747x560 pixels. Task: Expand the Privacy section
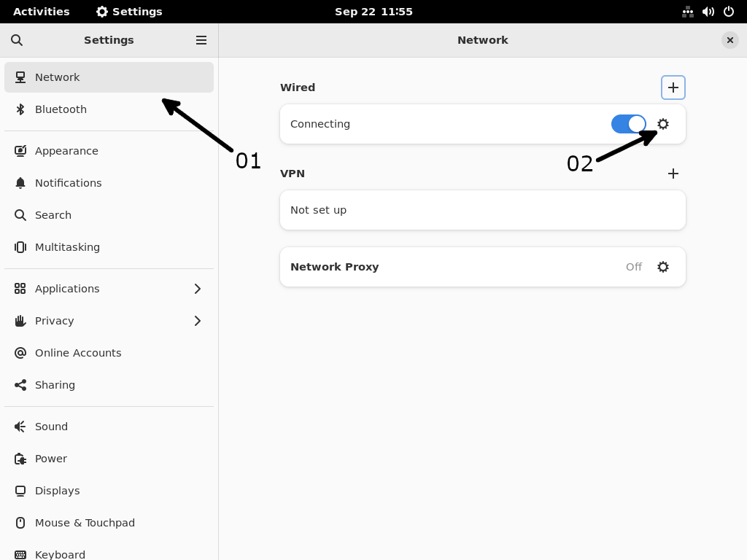click(x=197, y=320)
